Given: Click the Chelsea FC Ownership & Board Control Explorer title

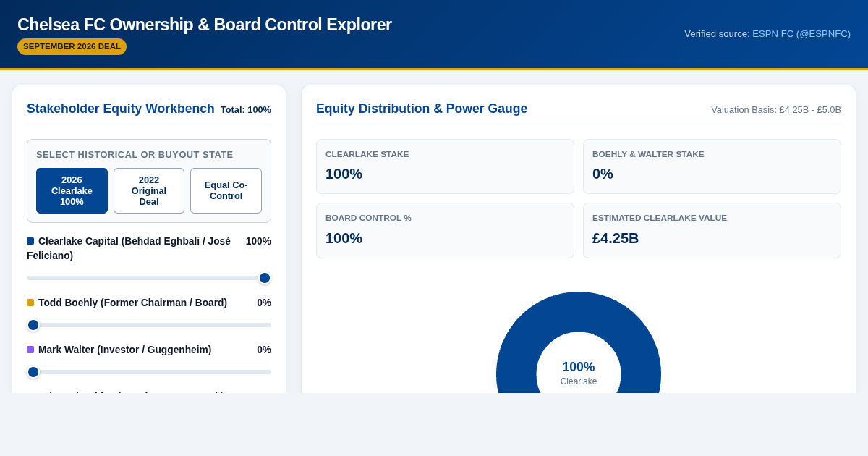Looking at the screenshot, I should (205, 25).
